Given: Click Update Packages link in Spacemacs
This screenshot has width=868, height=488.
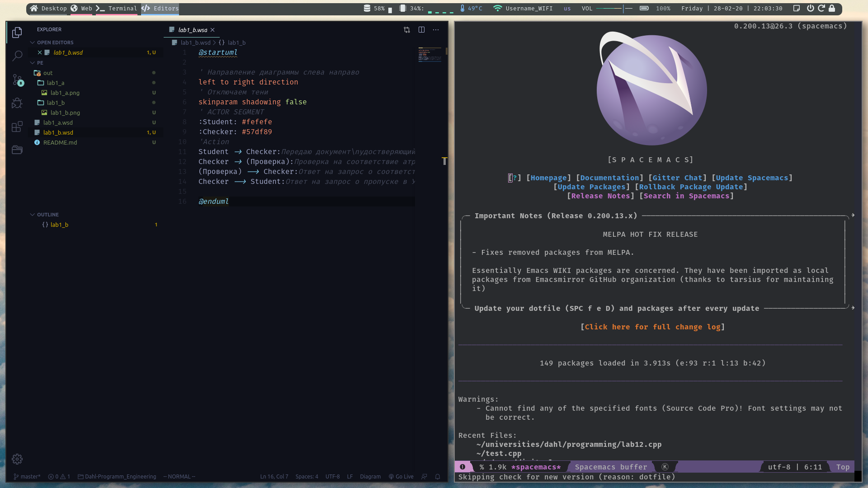Looking at the screenshot, I should click(591, 187).
